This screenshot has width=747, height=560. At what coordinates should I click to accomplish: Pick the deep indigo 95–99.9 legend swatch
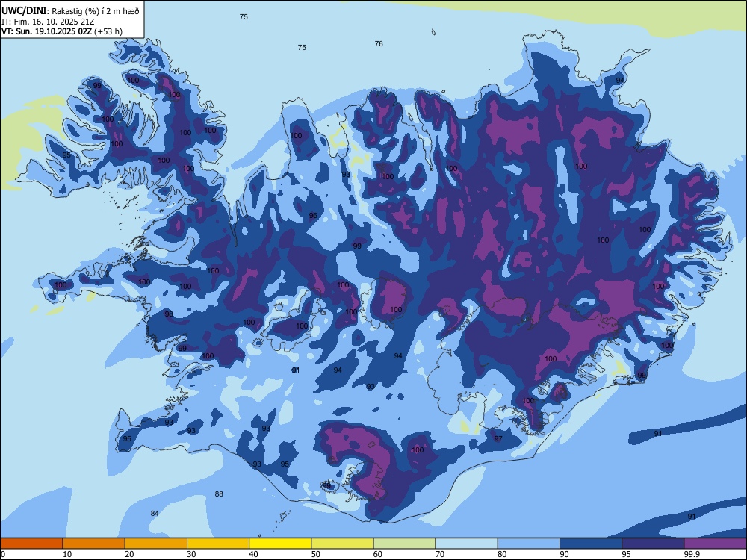point(653,544)
